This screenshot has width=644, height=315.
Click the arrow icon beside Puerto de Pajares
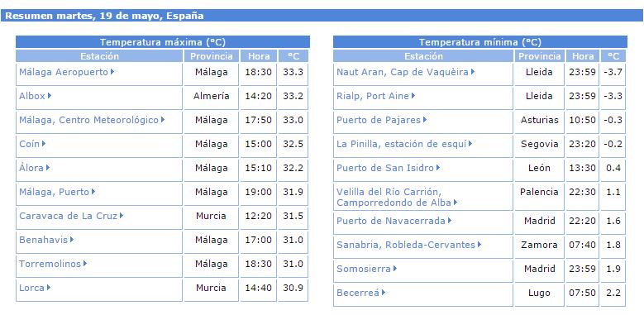pyautogui.click(x=425, y=120)
